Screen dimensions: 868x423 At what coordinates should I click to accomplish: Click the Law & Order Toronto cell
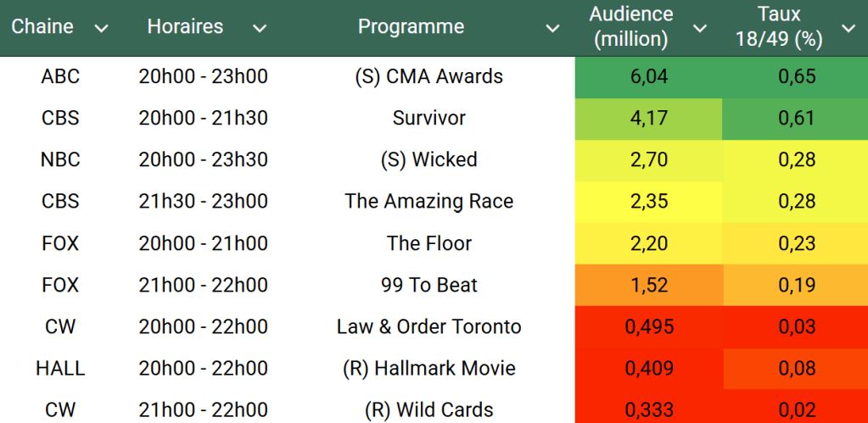(428, 326)
